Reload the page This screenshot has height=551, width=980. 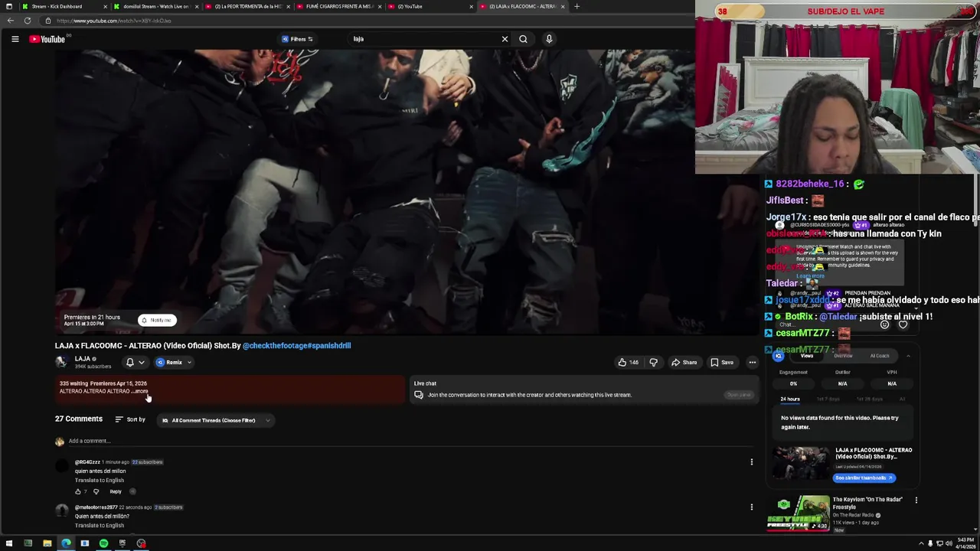click(x=28, y=21)
